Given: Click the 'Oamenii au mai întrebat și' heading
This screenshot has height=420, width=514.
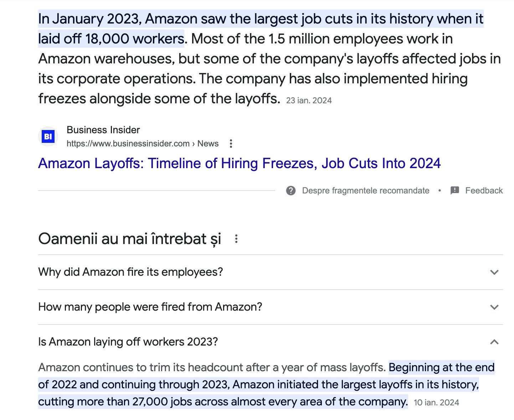Looking at the screenshot, I should [x=129, y=239].
